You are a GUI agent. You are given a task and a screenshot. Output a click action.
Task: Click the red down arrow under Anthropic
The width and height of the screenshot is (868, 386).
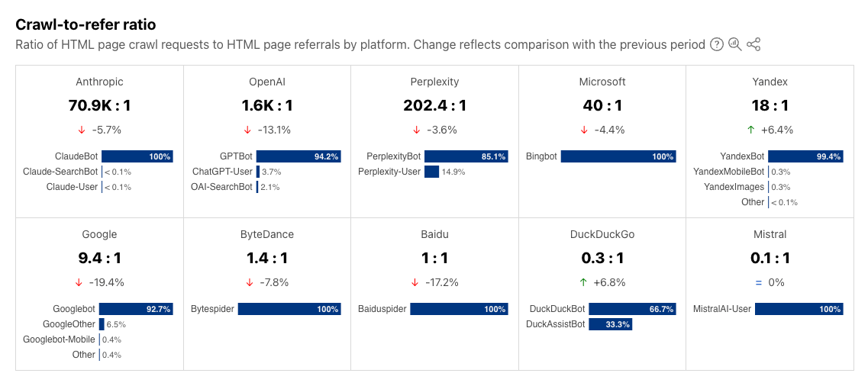82,130
